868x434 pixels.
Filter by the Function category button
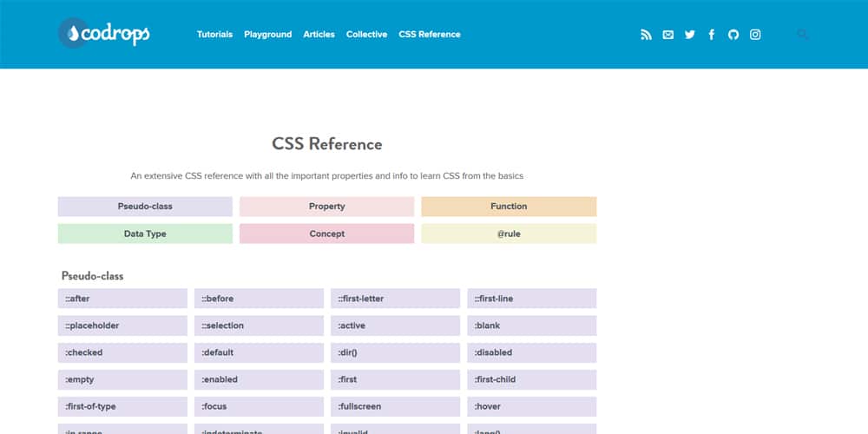tap(509, 207)
